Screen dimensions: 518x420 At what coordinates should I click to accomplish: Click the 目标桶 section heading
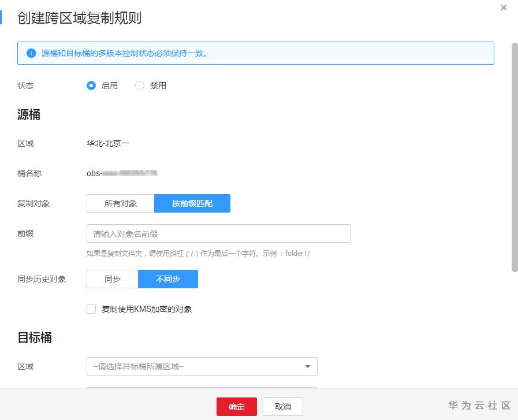click(33, 337)
